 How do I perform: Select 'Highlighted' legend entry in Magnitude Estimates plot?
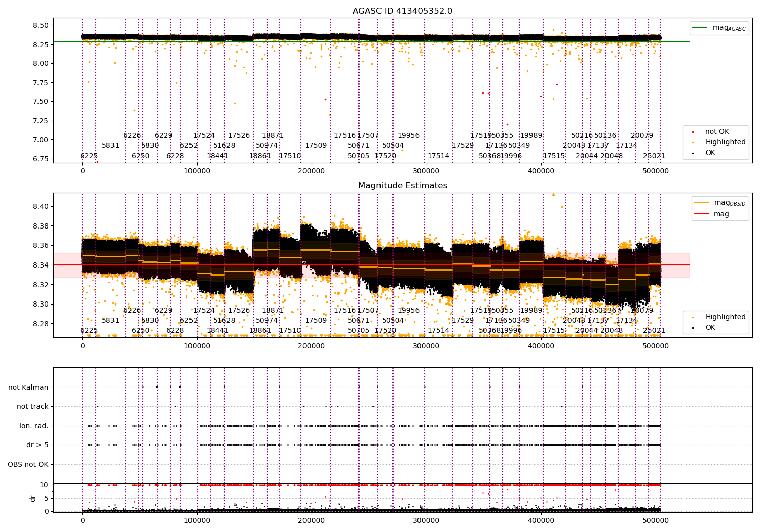point(726,317)
